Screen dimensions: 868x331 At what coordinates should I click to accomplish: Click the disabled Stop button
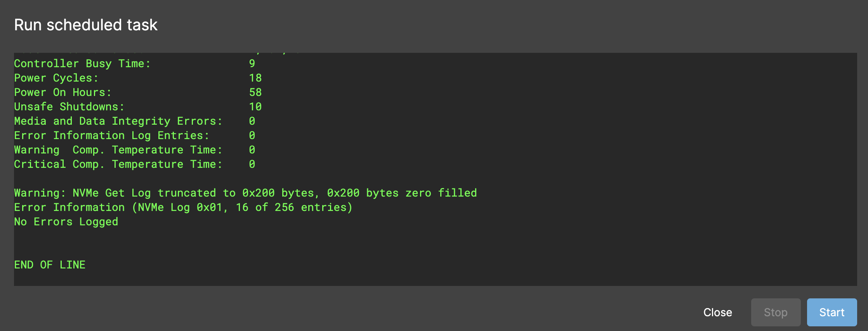click(x=775, y=312)
